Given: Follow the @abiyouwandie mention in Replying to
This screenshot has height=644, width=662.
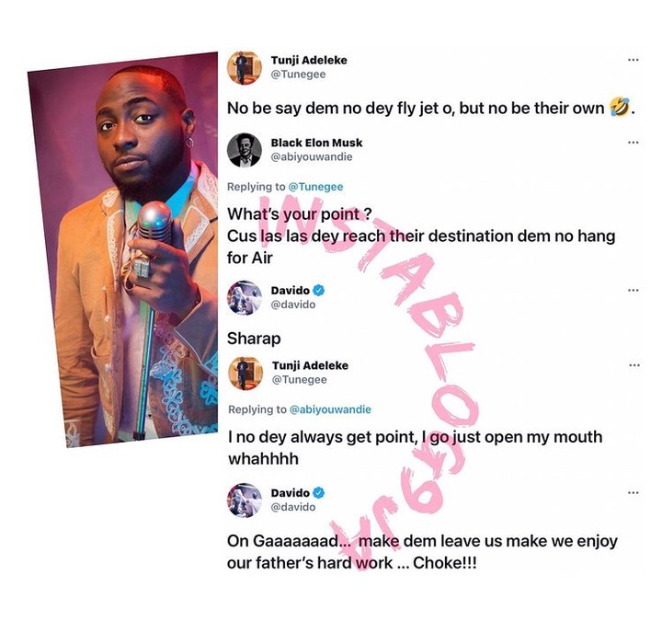Looking at the screenshot, I should [330, 409].
